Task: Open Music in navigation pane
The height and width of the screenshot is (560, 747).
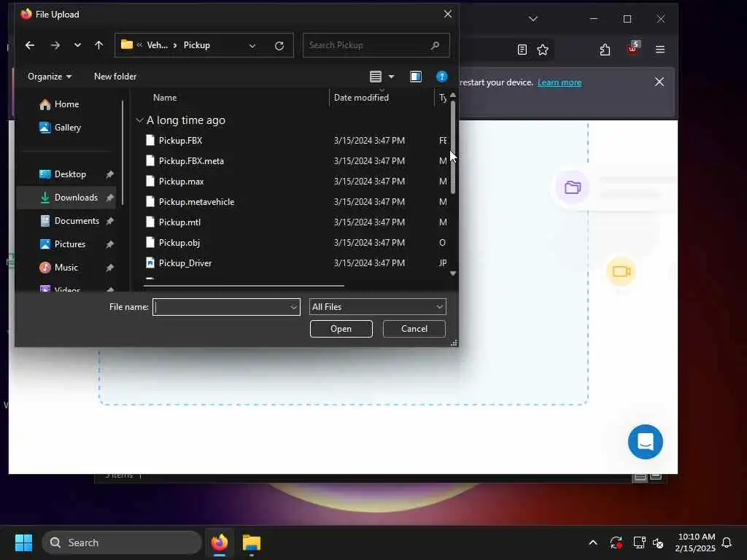Action: tap(59, 268)
